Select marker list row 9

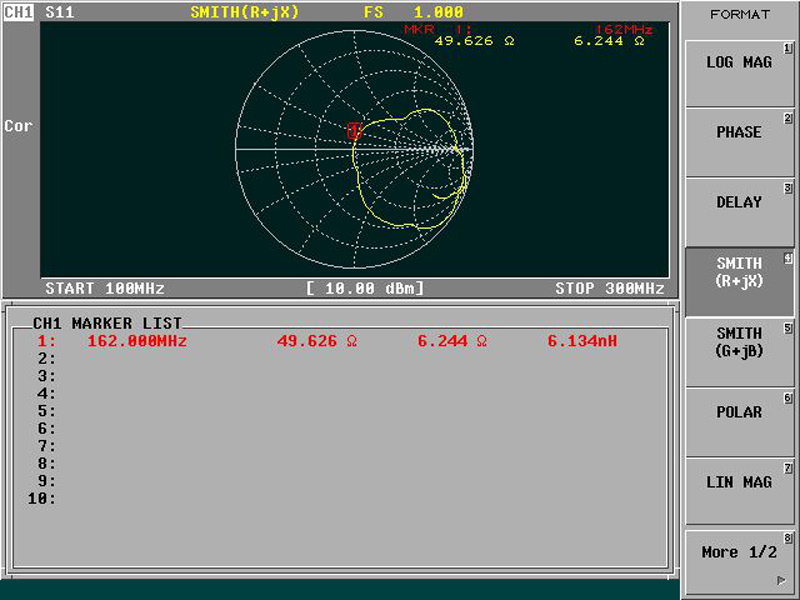[x=340, y=481]
